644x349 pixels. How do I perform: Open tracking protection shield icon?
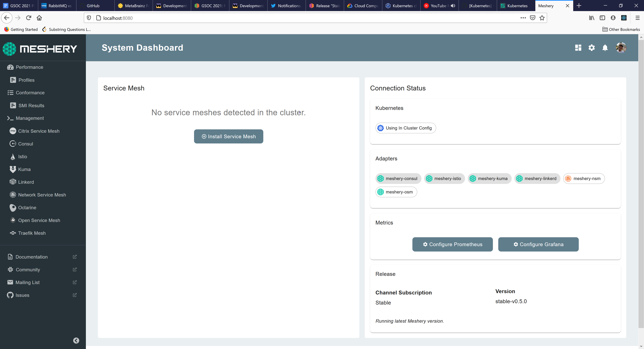tap(89, 18)
